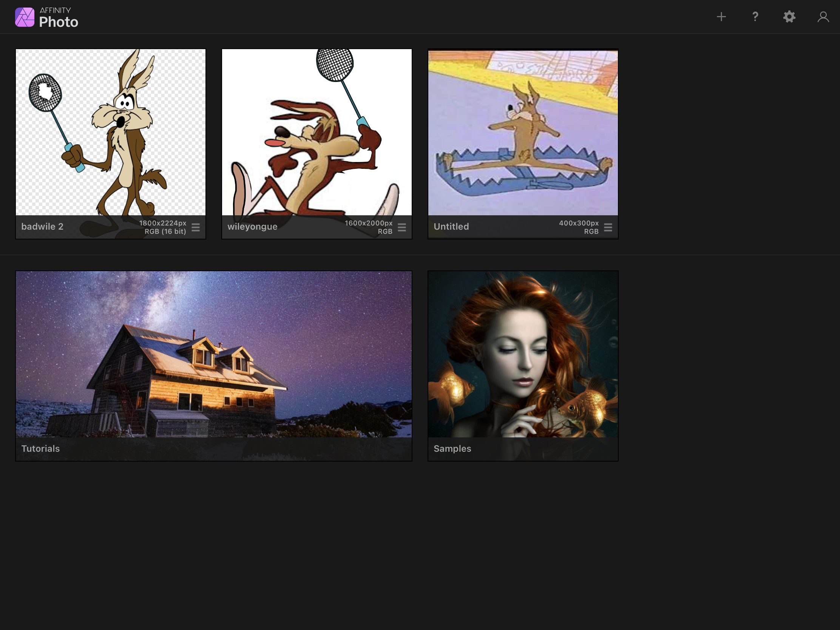Viewport: 840px width, 630px height.
Task: Click the Affinity Photo logo icon
Action: tap(25, 17)
